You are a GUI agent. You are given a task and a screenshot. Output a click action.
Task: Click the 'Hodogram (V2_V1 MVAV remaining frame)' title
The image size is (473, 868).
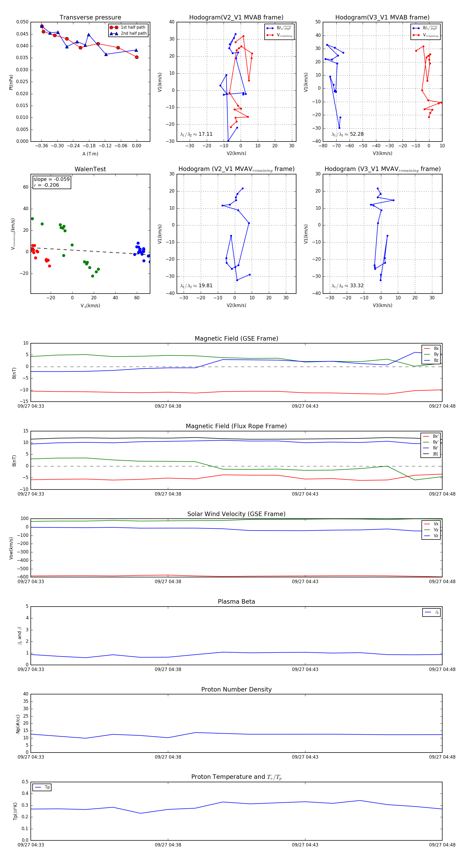[236, 169]
